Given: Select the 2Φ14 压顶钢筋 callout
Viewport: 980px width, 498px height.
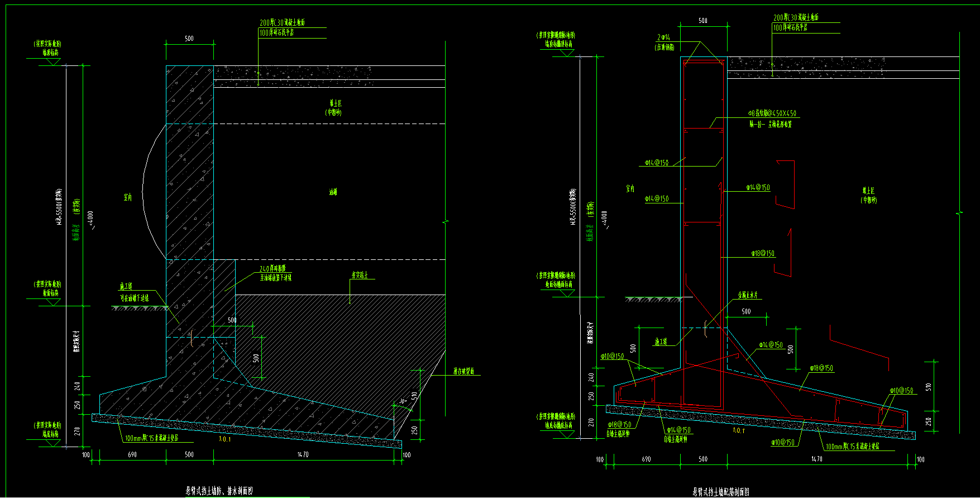Looking at the screenshot, I should point(665,42).
